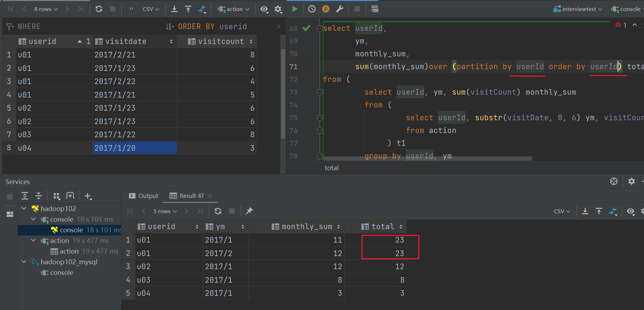
Task: Select total cell 12 for u02
Action: 376,267
